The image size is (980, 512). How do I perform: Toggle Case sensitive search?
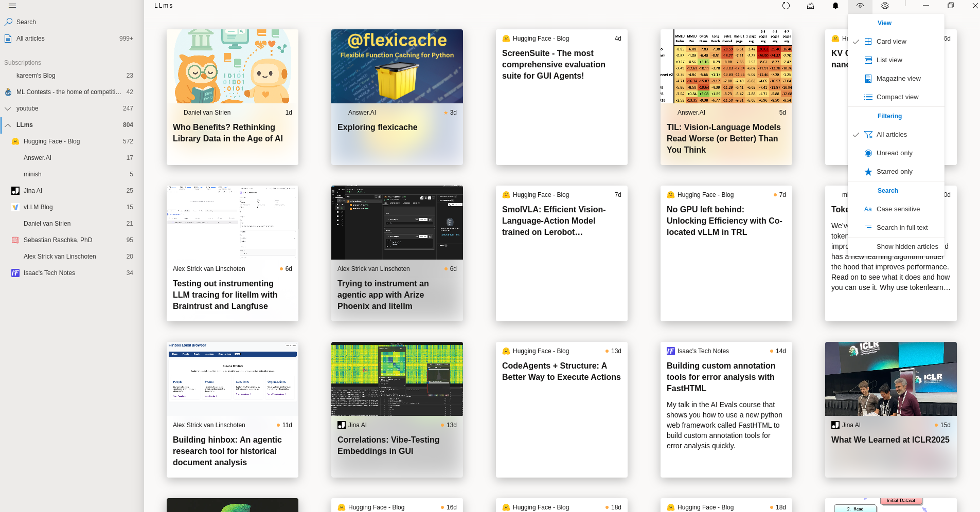click(896, 209)
